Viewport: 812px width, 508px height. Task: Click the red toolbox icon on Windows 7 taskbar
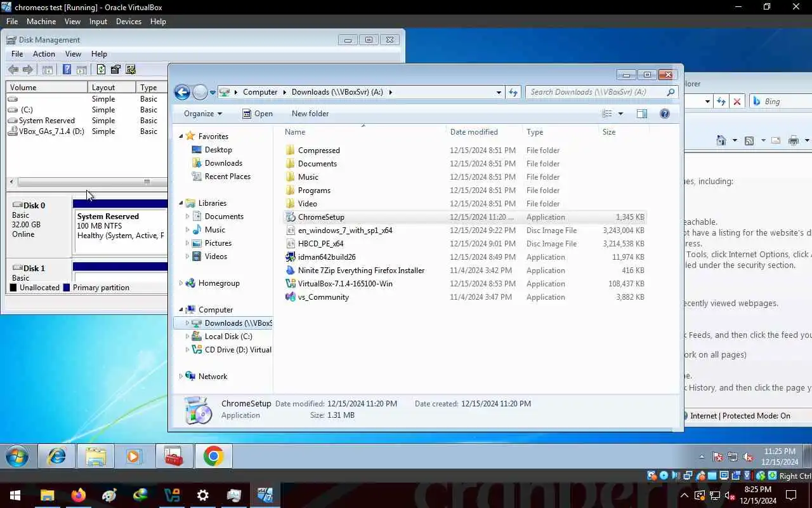coord(174,456)
